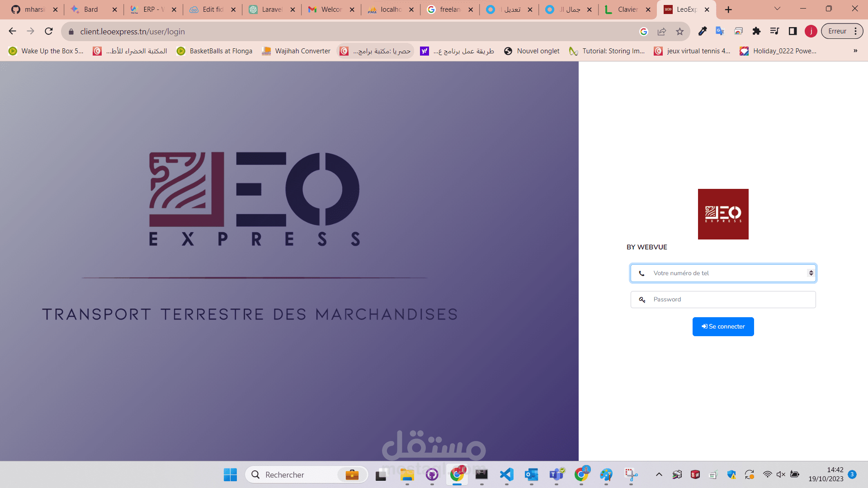868x488 pixels.
Task: Reload the current page
Action: coord(49,31)
